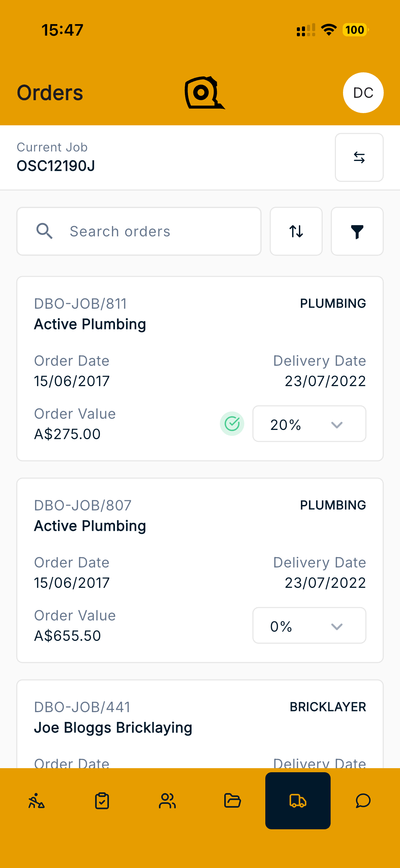Viewport: 400px width, 868px height.
Task: Open order DBO-JOB/811 Active Plumbing
Action: click(x=200, y=369)
